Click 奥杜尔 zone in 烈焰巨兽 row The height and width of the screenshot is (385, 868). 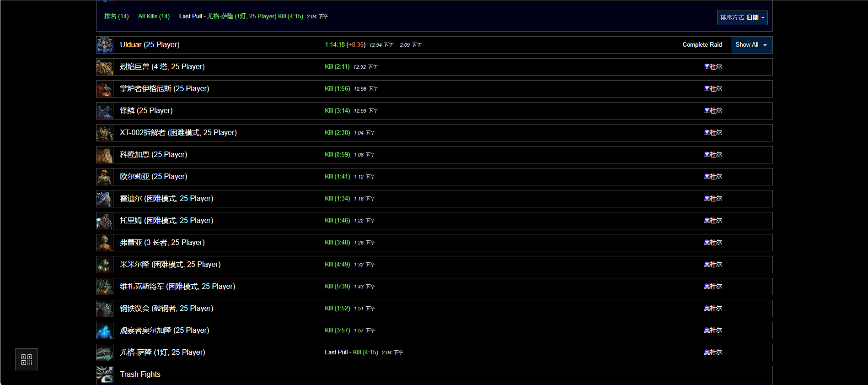713,67
